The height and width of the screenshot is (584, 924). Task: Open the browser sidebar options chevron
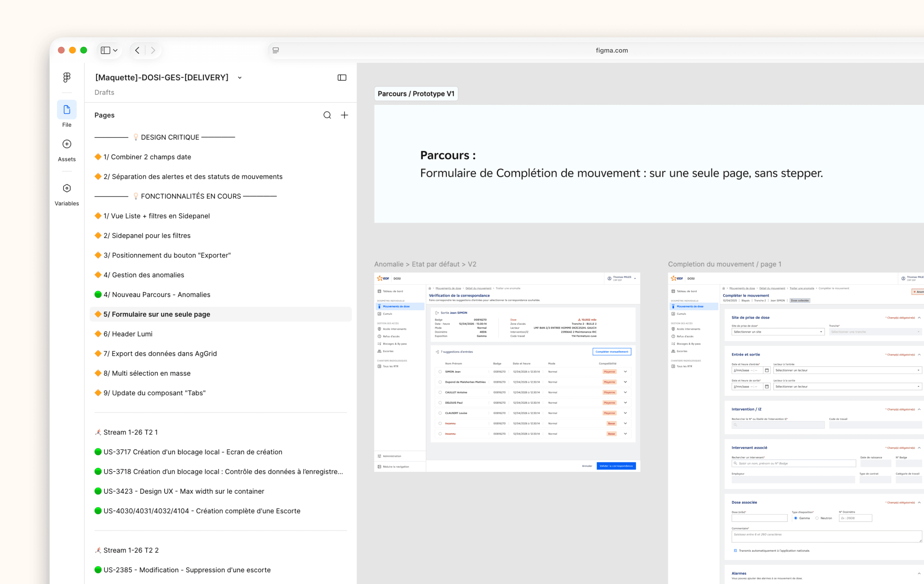point(115,50)
